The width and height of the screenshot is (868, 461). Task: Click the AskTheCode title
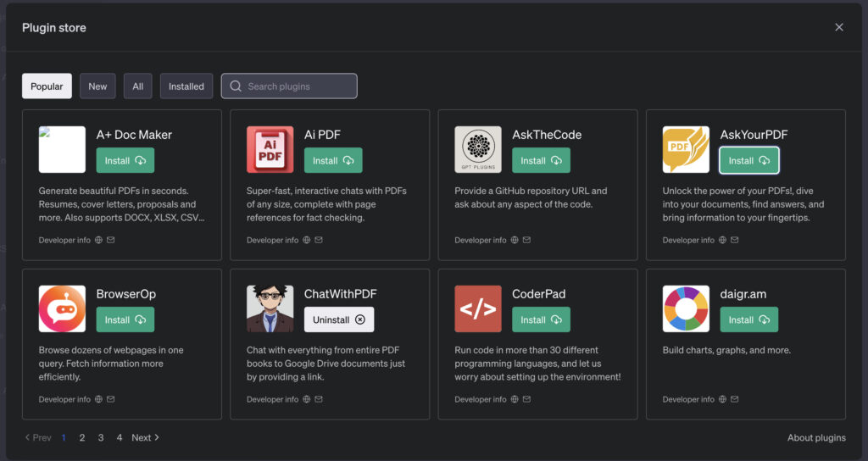[547, 135]
